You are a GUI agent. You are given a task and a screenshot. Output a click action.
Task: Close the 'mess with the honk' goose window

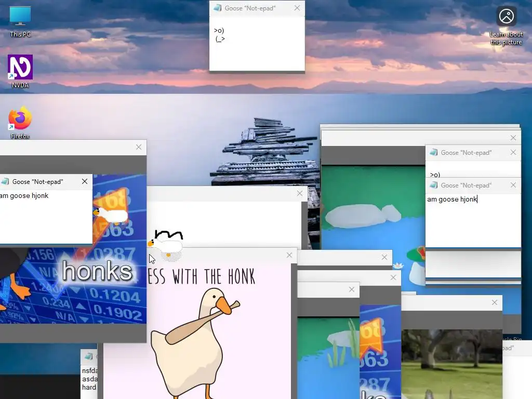point(289,255)
